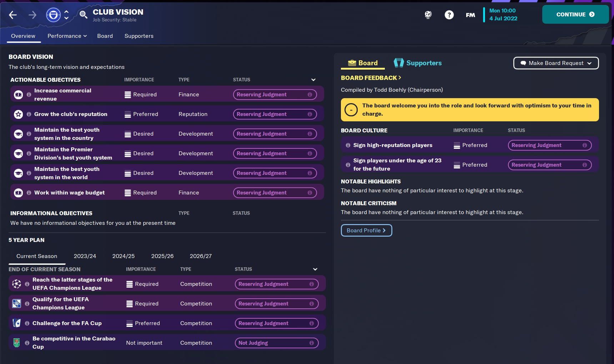Show info for Increase commercial revenue
This screenshot has height=364, width=614.
[x=29, y=95]
